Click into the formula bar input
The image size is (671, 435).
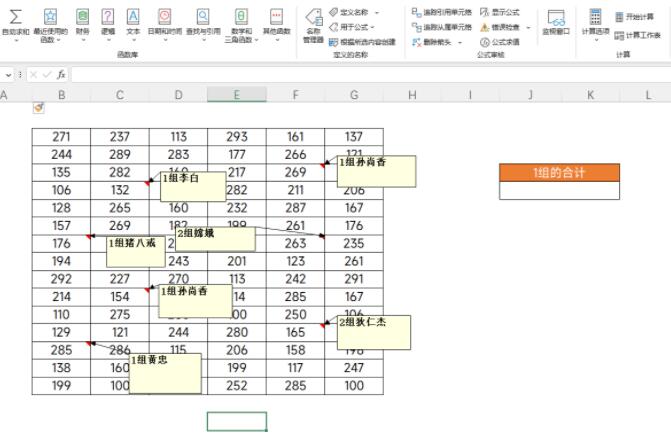tap(371, 74)
